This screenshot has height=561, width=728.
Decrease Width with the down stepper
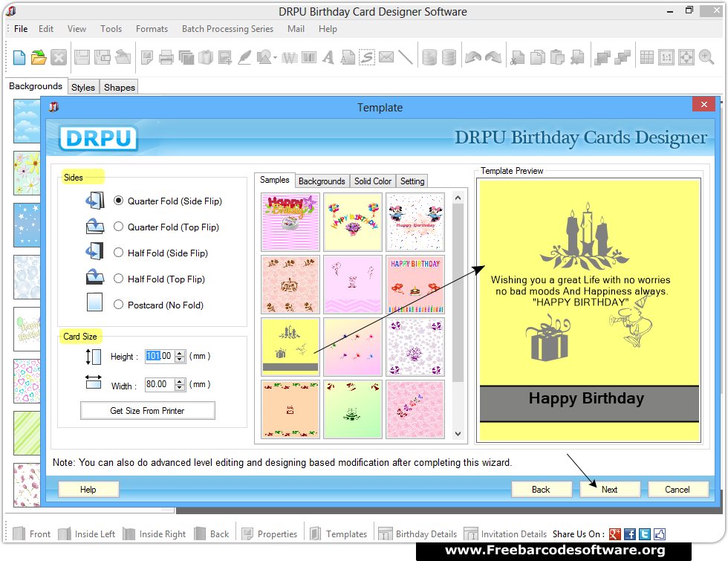(180, 388)
